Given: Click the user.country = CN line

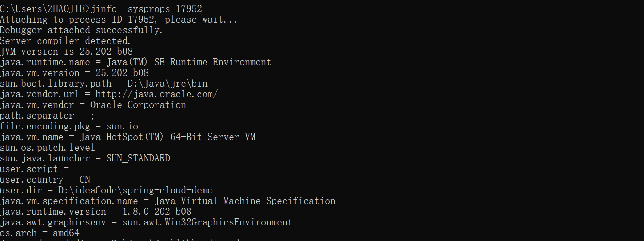Looking at the screenshot, I should tap(45, 180).
